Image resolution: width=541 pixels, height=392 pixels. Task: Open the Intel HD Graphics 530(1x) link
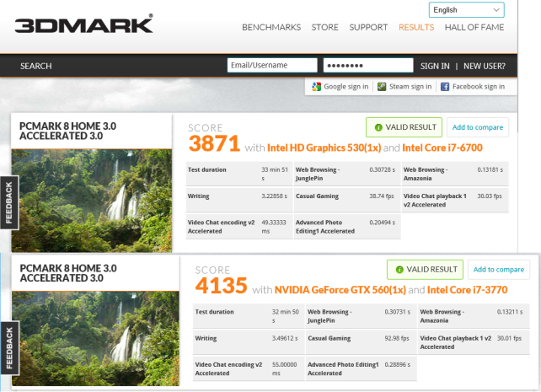click(324, 148)
